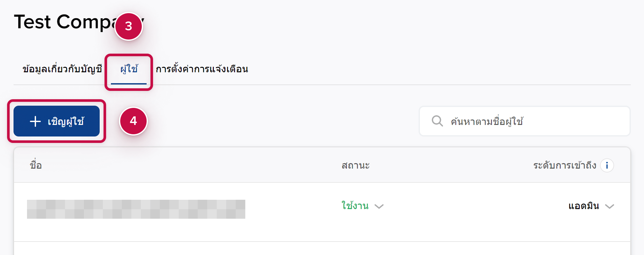
Task: Click the numbered step 4 badge
Action: (133, 121)
